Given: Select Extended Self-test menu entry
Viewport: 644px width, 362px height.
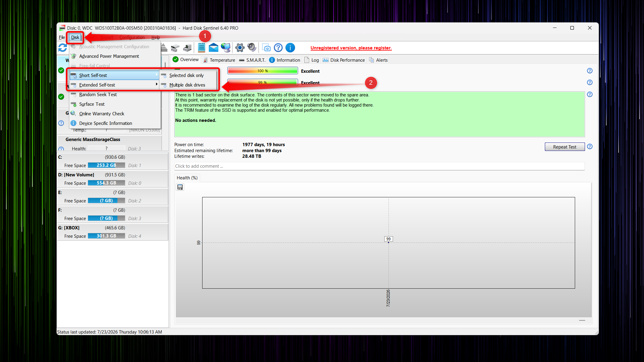Looking at the screenshot, I should click(114, 85).
